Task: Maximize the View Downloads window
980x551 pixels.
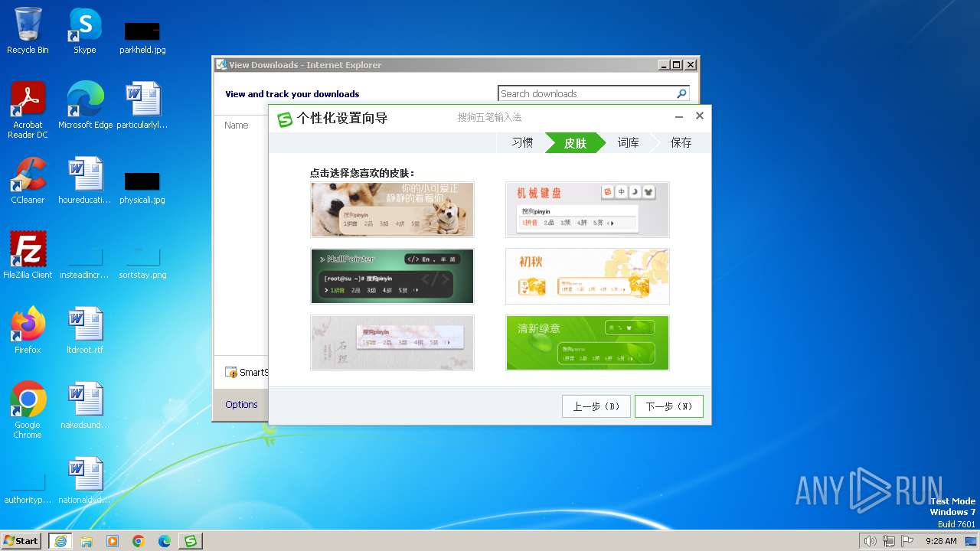Action: [x=677, y=65]
